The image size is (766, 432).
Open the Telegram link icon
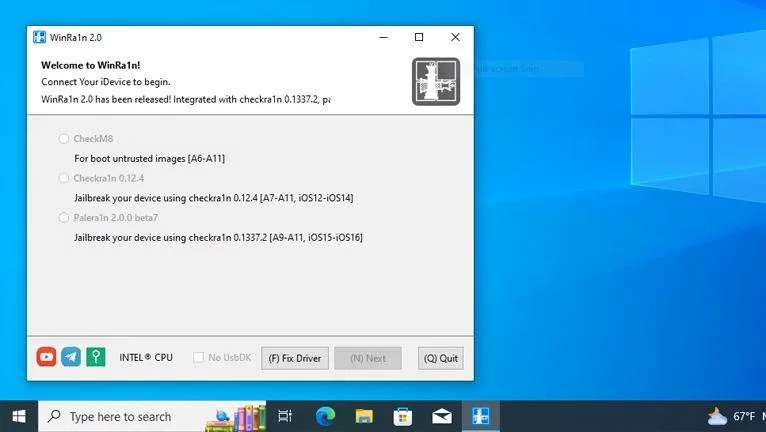71,357
